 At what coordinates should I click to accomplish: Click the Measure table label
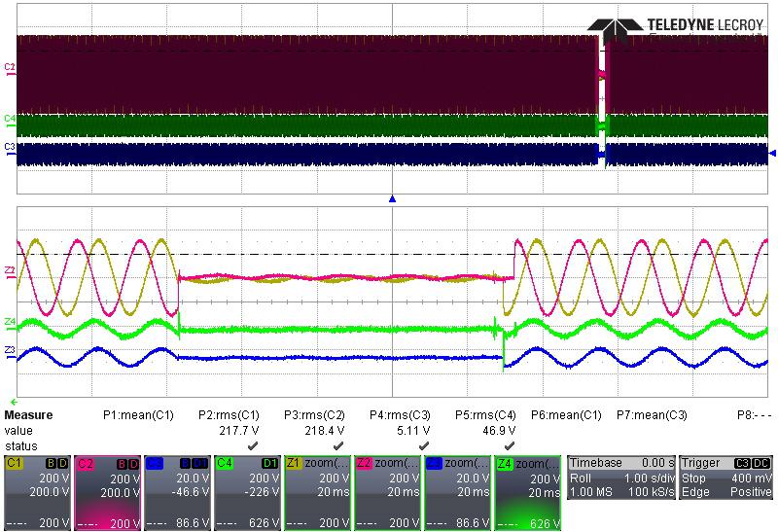(x=29, y=414)
